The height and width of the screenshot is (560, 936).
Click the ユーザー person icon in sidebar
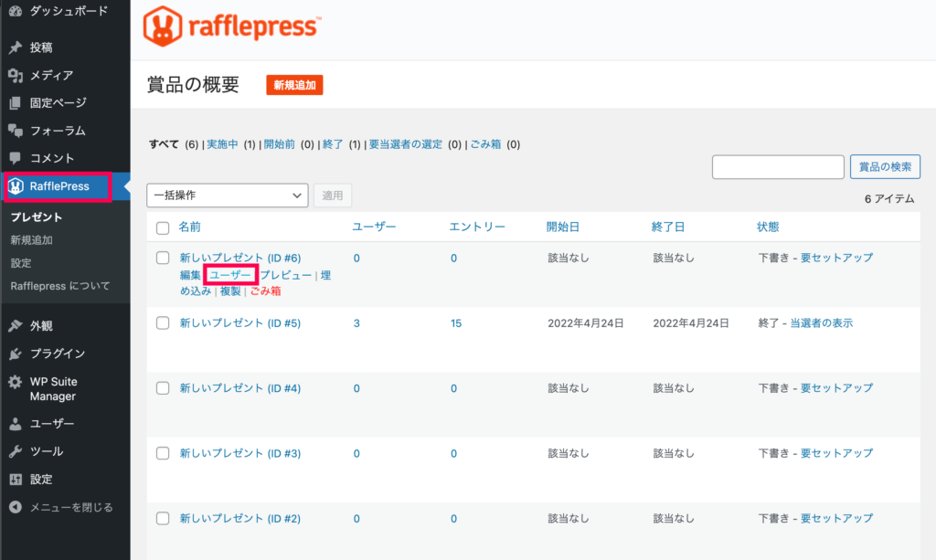click(x=16, y=424)
